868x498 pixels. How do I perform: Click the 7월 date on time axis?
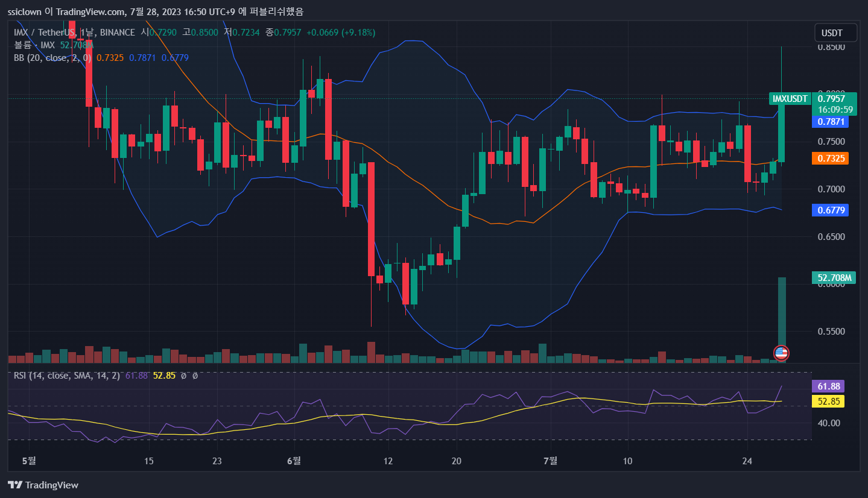tap(550, 461)
